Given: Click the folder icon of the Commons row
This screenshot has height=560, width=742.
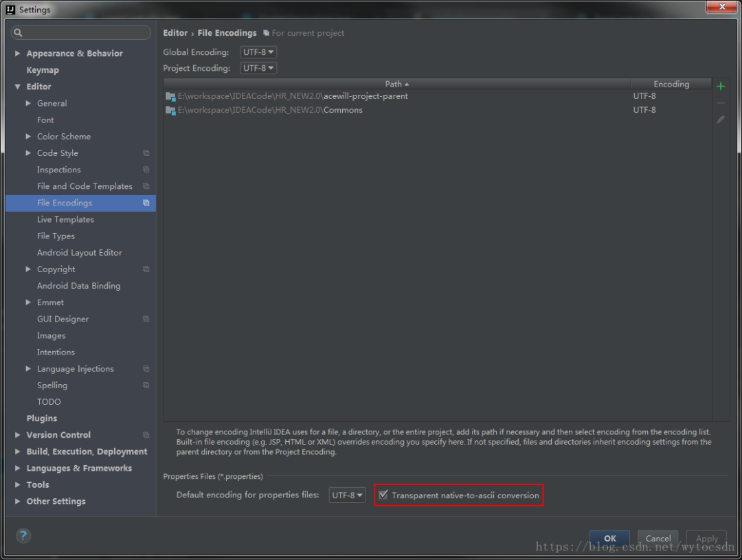Looking at the screenshot, I should click(x=170, y=110).
